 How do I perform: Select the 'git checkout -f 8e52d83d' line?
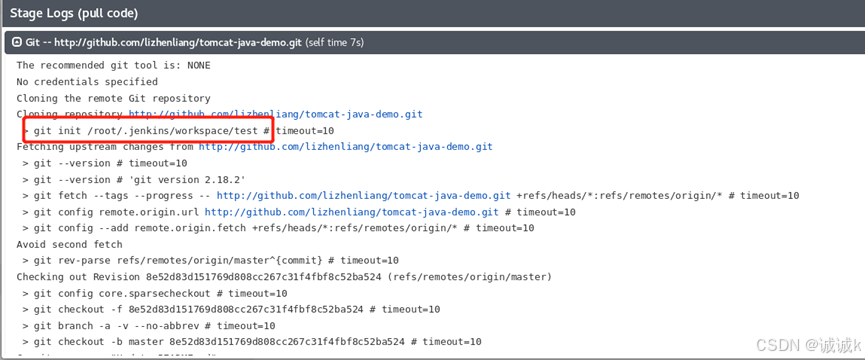[231, 309]
